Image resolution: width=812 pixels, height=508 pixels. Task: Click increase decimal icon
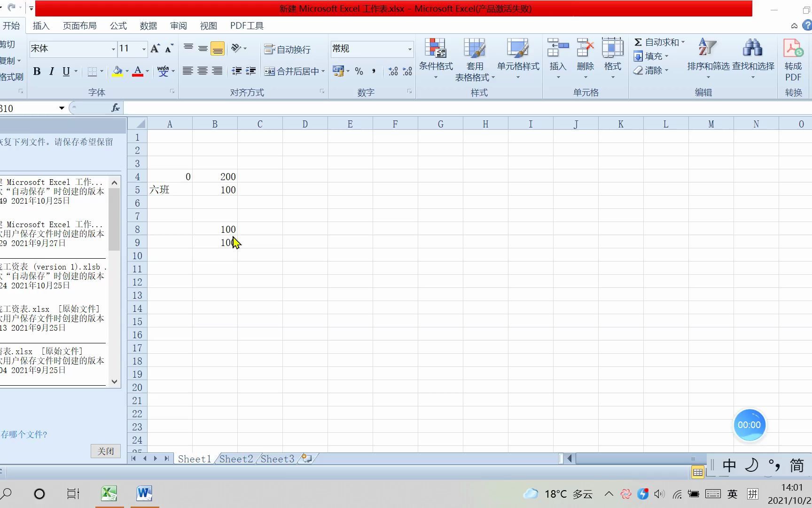point(393,71)
